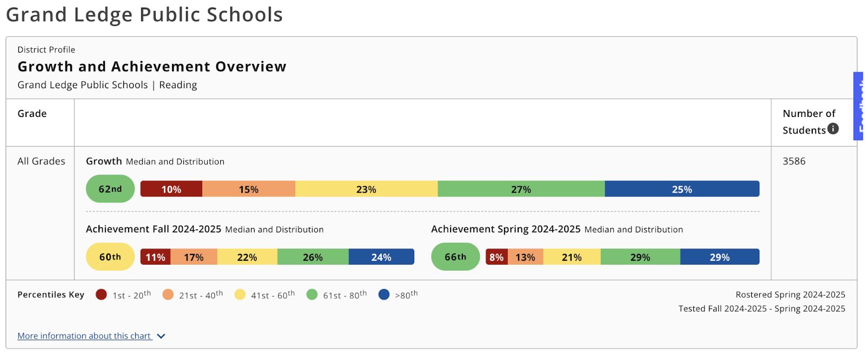Select the 62nd growth median badge
The width and height of the screenshot is (868, 360).
pos(110,189)
